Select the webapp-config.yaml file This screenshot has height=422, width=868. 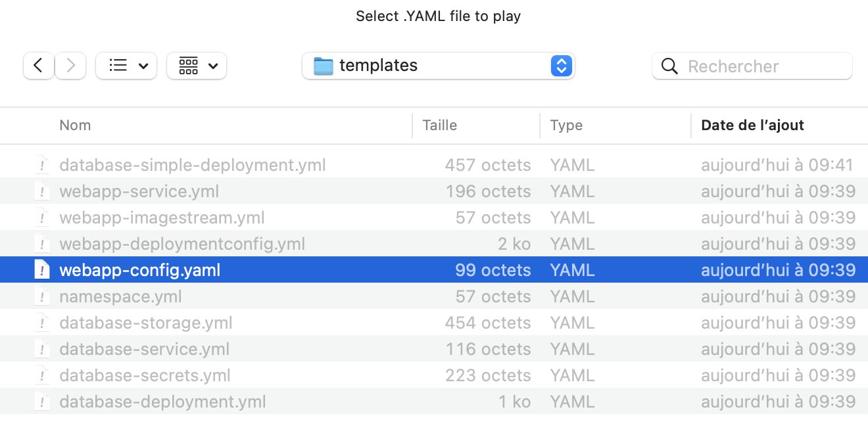(140, 270)
